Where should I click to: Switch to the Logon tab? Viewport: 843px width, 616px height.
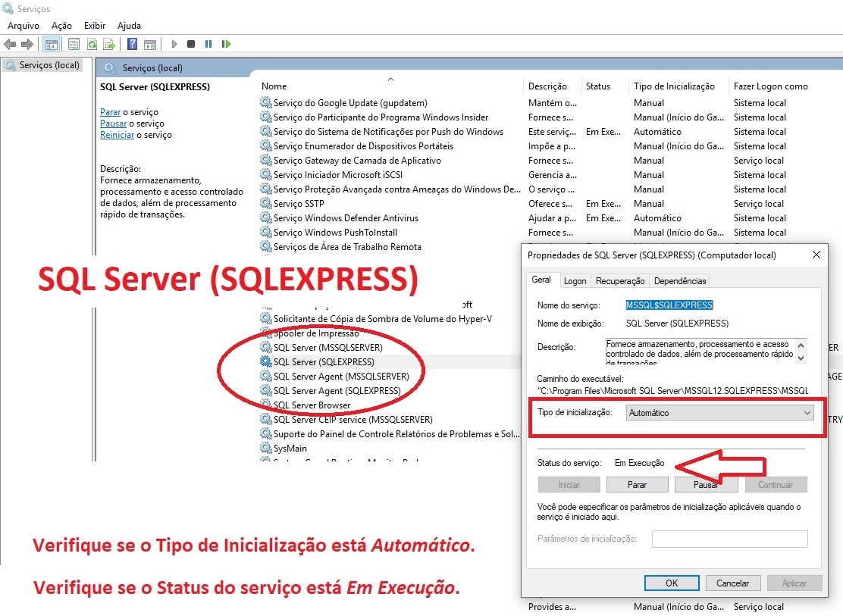point(575,280)
